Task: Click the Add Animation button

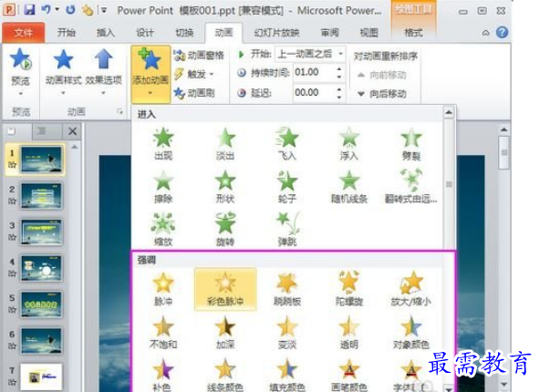Action: coord(150,74)
